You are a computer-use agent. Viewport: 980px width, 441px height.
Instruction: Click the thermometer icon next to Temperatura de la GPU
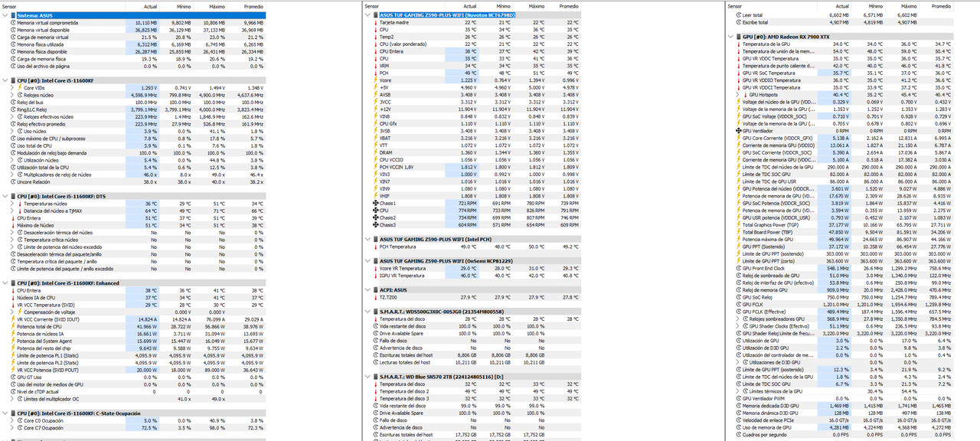(737, 44)
